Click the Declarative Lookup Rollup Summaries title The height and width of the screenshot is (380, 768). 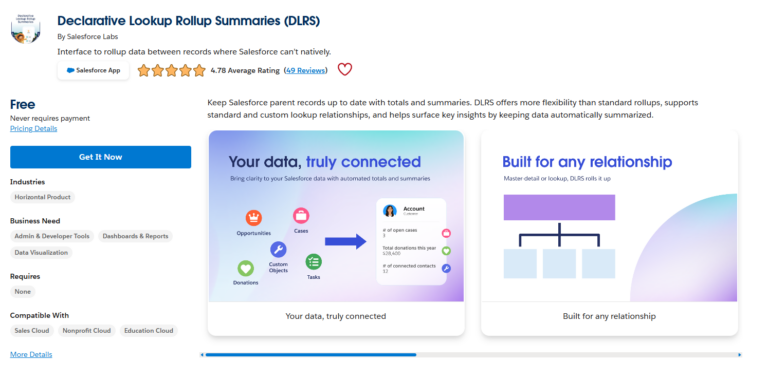click(x=189, y=21)
